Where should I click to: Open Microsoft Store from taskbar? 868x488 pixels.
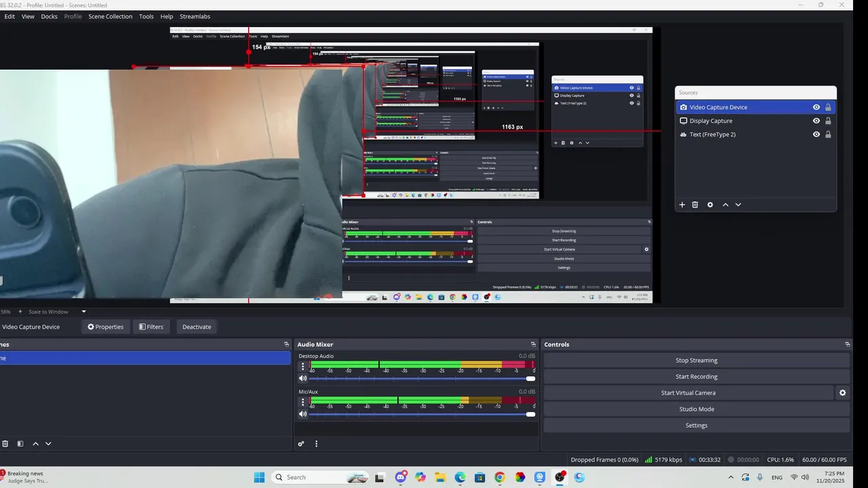(x=480, y=477)
